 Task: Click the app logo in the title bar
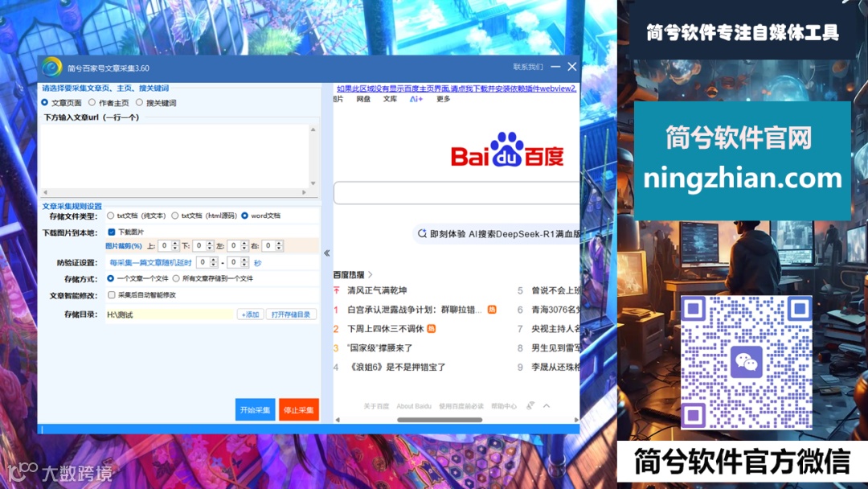[51, 68]
